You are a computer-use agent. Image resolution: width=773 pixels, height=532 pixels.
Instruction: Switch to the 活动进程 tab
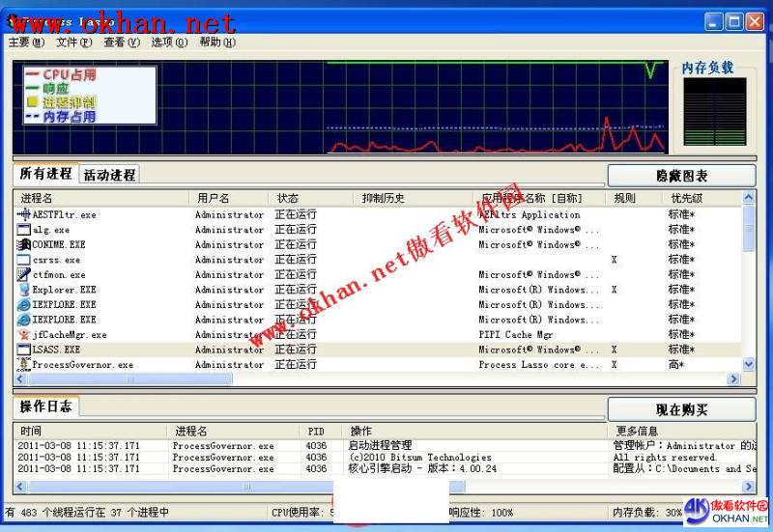pos(109,175)
